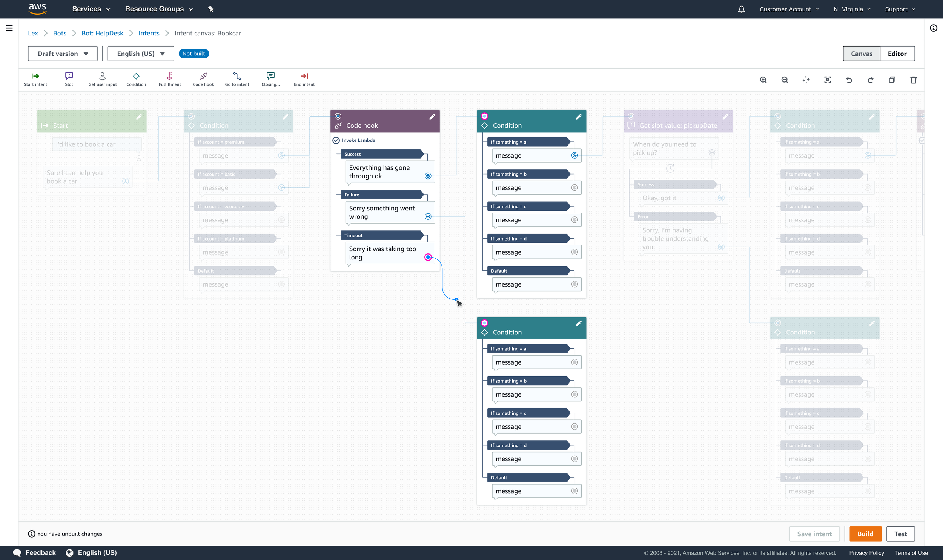This screenshot has height=560, width=943.
Task: Open the hamburger side navigation menu
Action: click(x=9, y=28)
